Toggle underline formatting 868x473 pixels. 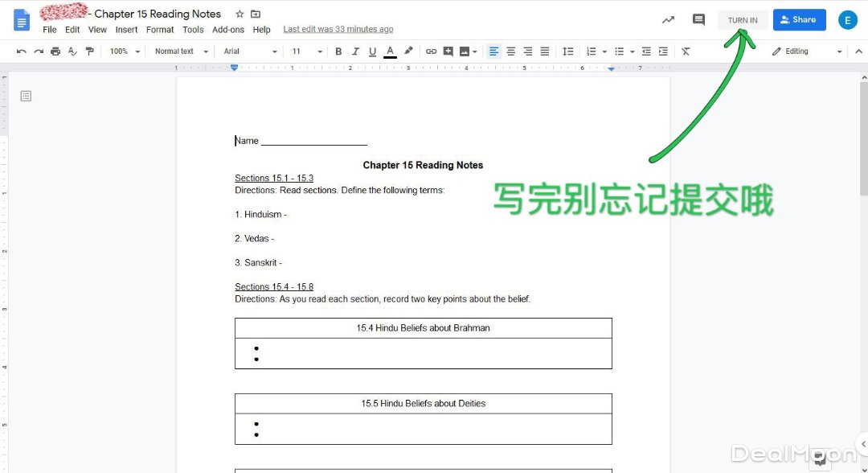click(372, 51)
